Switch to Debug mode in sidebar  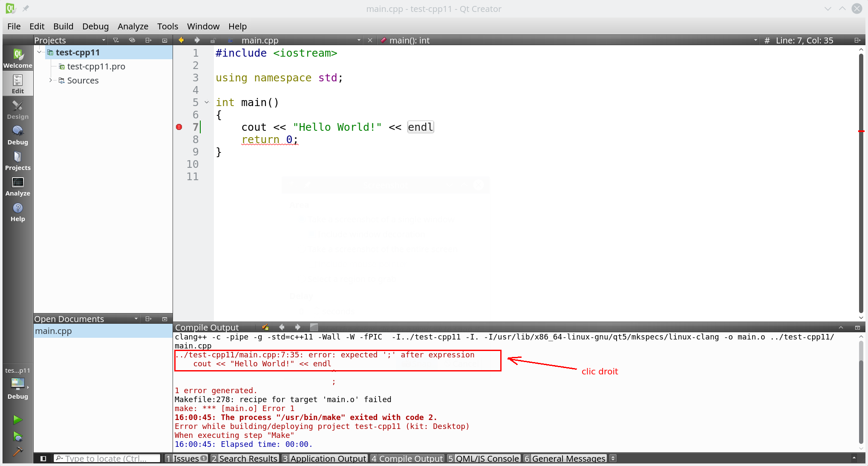18,135
